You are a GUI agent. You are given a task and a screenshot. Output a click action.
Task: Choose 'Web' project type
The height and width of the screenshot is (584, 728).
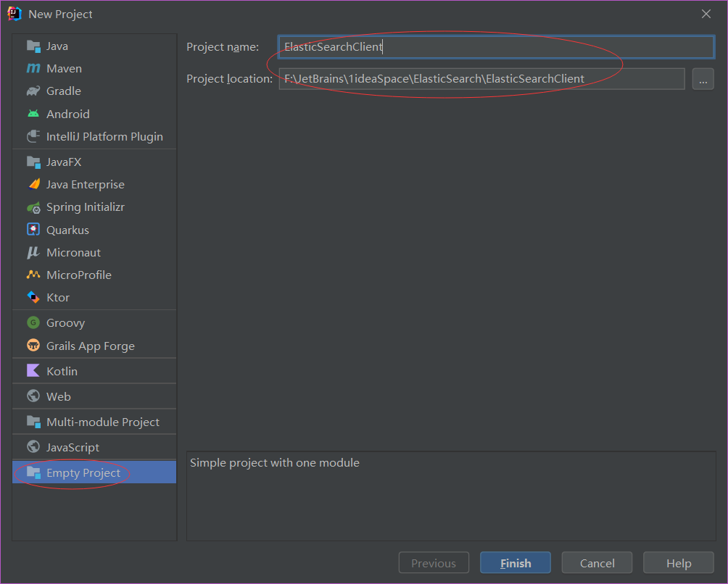pyautogui.click(x=59, y=396)
